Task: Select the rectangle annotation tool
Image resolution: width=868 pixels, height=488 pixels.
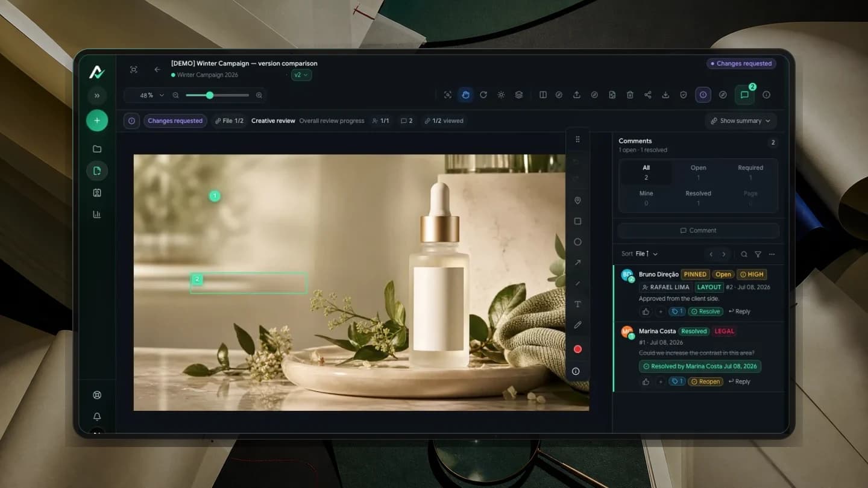Action: tap(577, 221)
